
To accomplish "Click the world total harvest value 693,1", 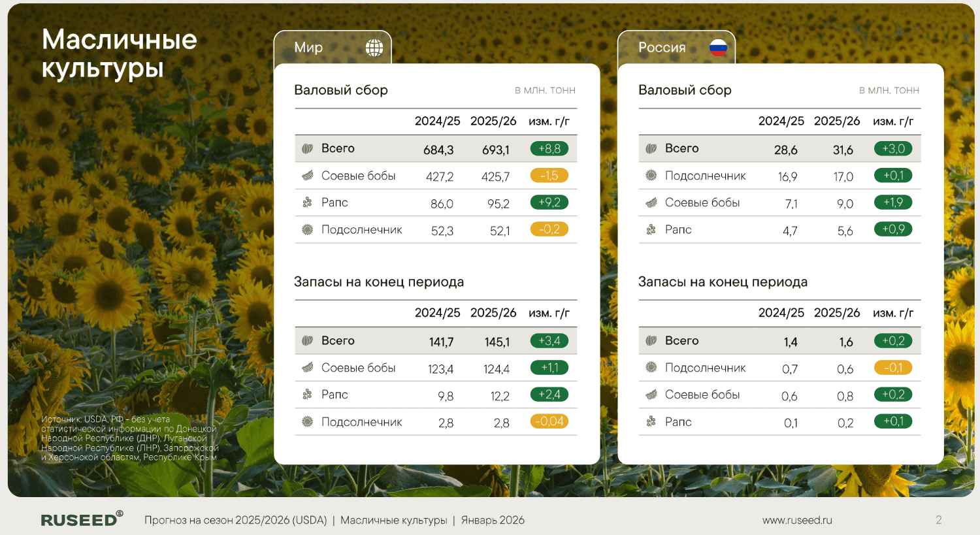I will (x=495, y=150).
